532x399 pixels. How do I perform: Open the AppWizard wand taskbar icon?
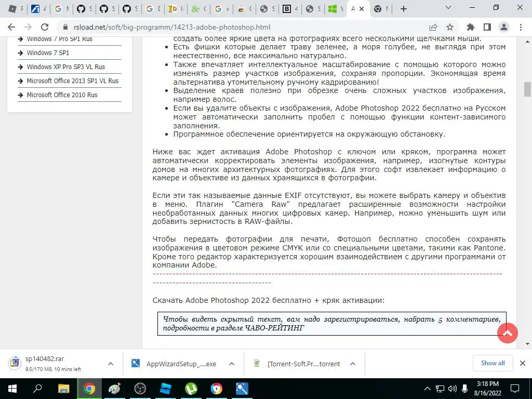tap(242, 389)
